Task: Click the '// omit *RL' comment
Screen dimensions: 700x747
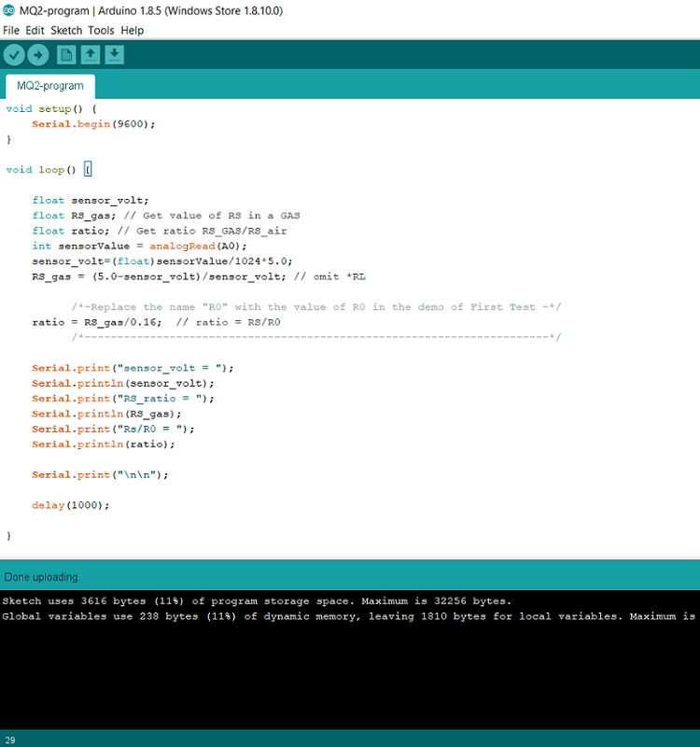Action: pos(329,276)
